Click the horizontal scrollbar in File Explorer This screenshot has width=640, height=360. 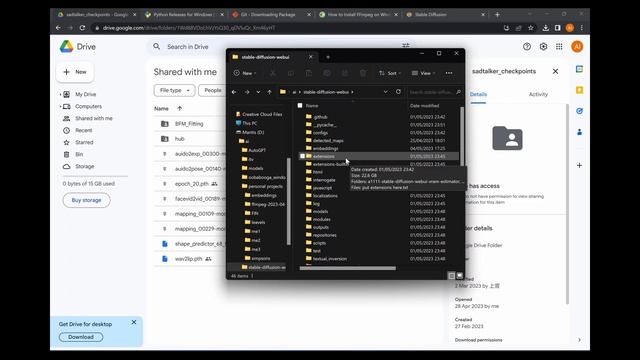[x=347, y=268]
